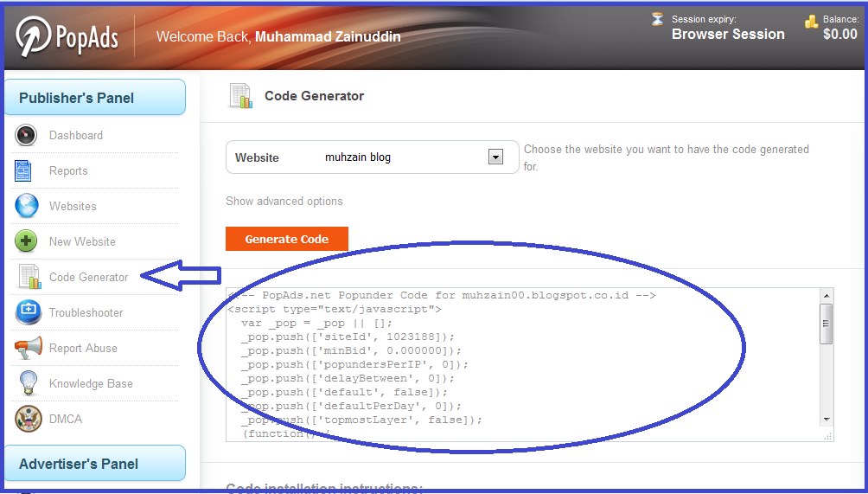Click inside the generated code text area

point(523,364)
